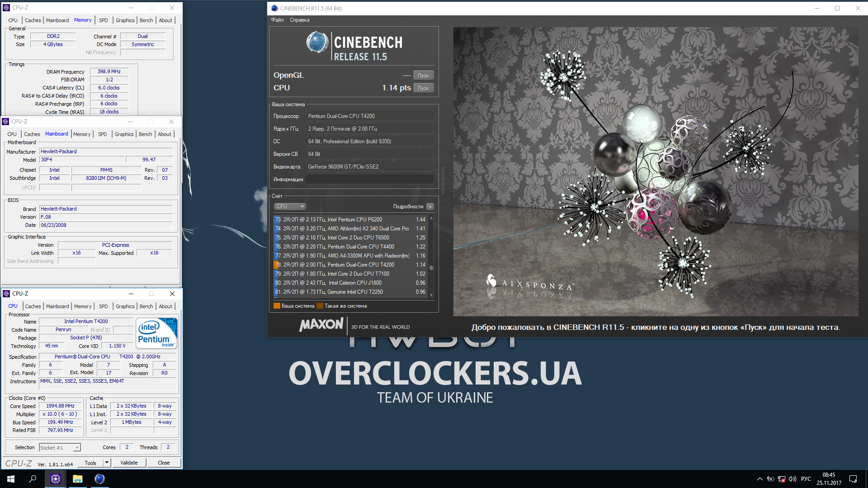Image resolution: width=868 pixels, height=488 pixels.
Task: Click the CPU-Z Close button
Action: 164,463
